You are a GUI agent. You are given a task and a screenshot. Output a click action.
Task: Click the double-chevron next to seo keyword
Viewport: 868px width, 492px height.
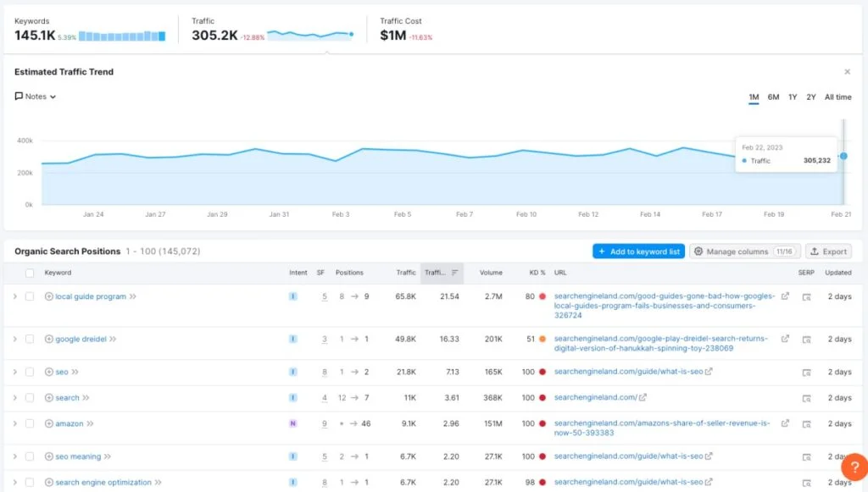[75, 371]
